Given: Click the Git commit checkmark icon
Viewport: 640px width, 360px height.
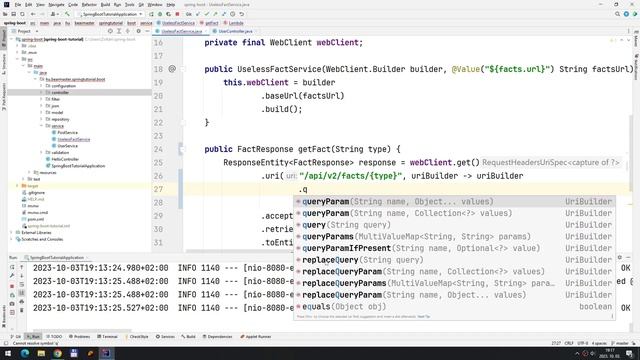Looking at the screenshot, I should 207,14.
